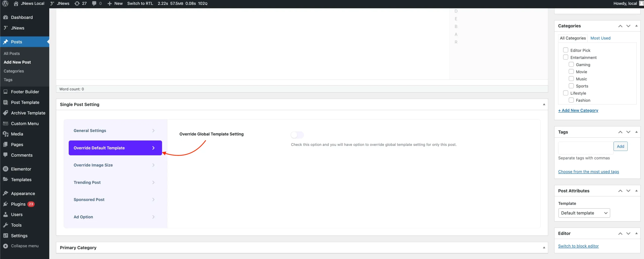Open Elementor from the sidebar

(21, 169)
